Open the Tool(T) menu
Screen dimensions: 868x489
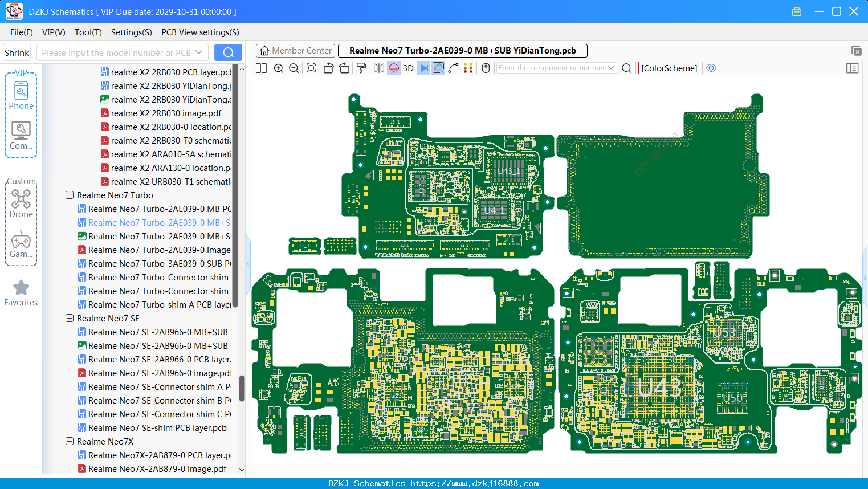[88, 32]
